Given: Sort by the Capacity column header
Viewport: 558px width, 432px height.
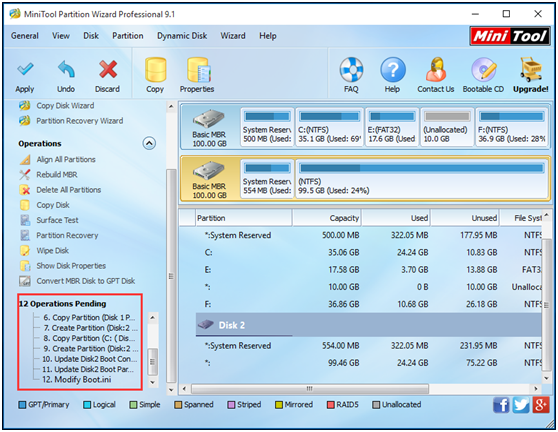Looking at the screenshot, I should (327, 218).
